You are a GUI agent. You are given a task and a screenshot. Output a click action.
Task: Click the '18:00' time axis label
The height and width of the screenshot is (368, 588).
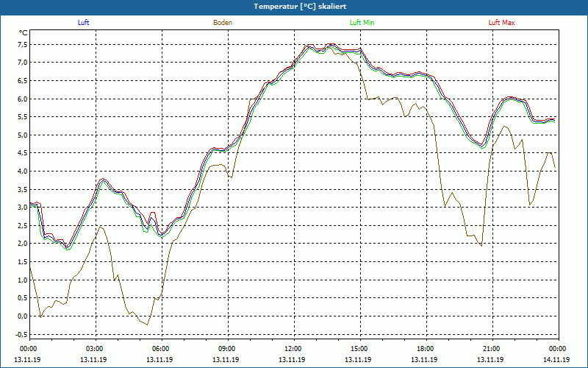click(x=426, y=349)
